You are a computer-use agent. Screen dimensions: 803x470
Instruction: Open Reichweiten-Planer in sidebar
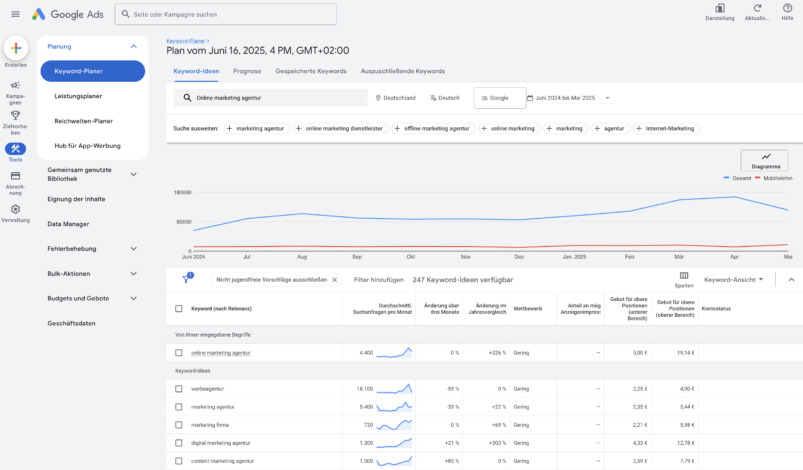point(83,121)
